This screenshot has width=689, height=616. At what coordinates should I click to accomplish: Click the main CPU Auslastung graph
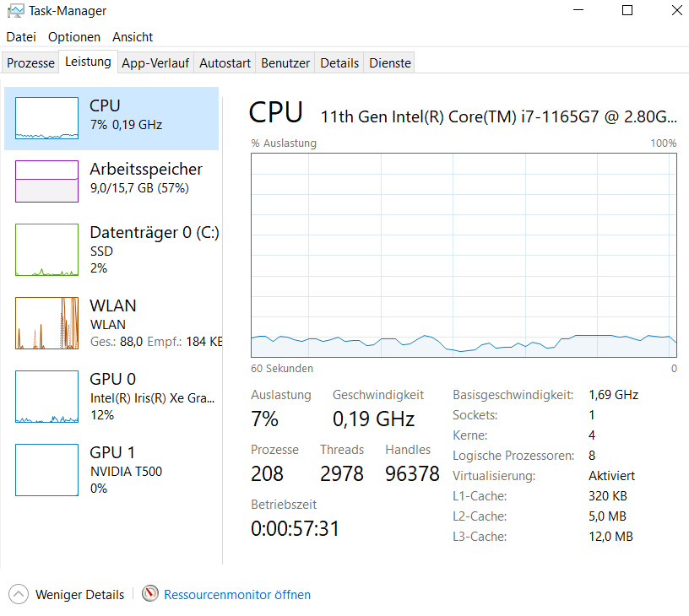(x=464, y=255)
